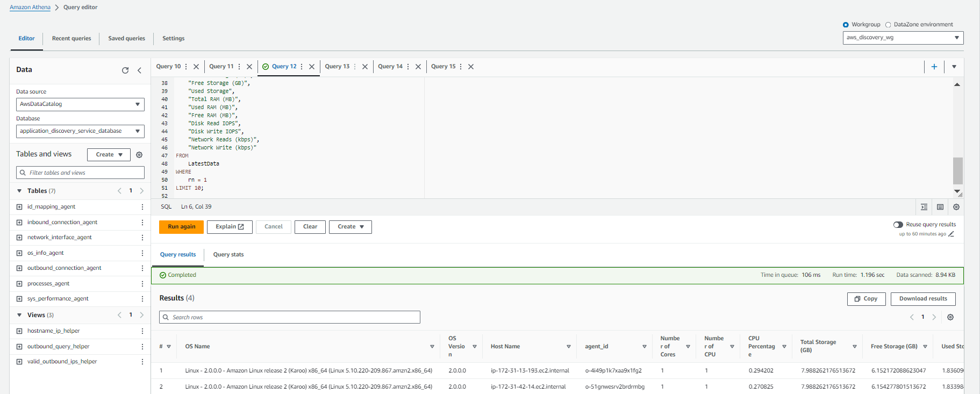
Task: Add a new query tab
Action: 934,67
